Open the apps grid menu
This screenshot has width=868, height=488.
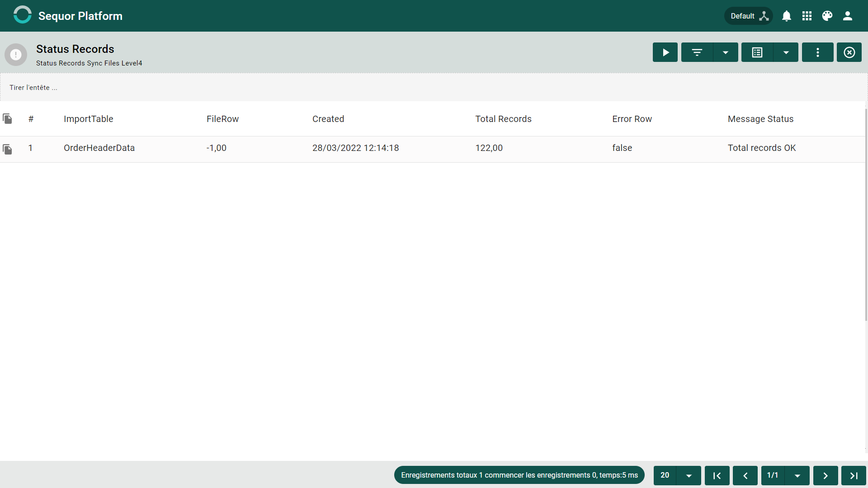[807, 16]
